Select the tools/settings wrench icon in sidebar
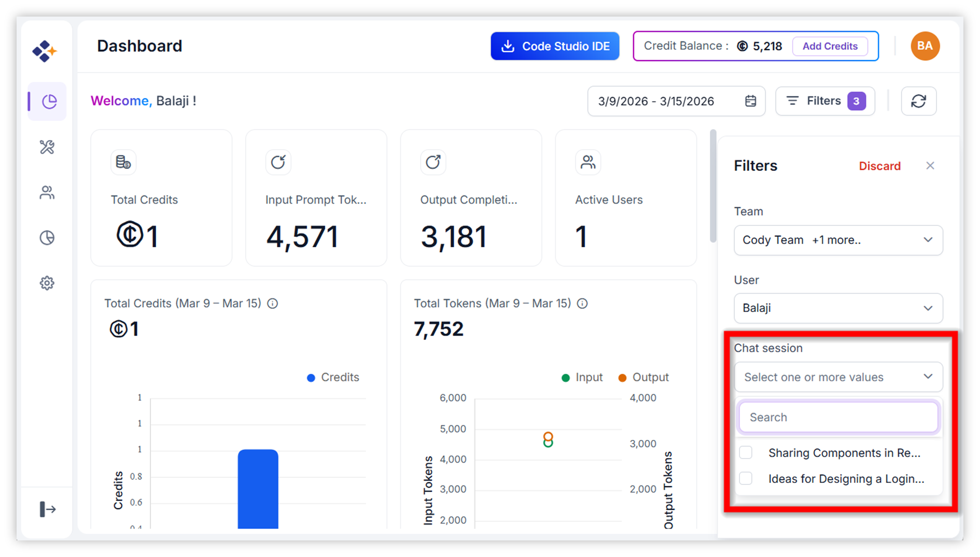980x557 pixels. (47, 147)
